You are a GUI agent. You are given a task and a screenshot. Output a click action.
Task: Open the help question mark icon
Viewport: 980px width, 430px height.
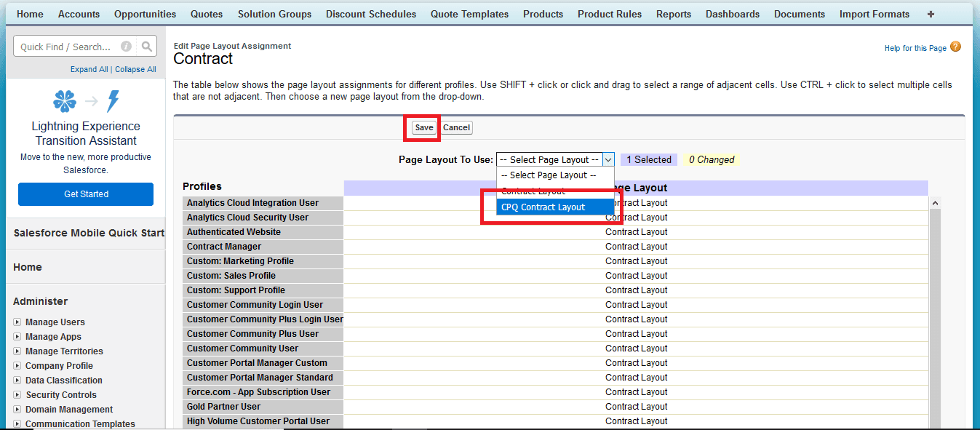pyautogui.click(x=955, y=47)
